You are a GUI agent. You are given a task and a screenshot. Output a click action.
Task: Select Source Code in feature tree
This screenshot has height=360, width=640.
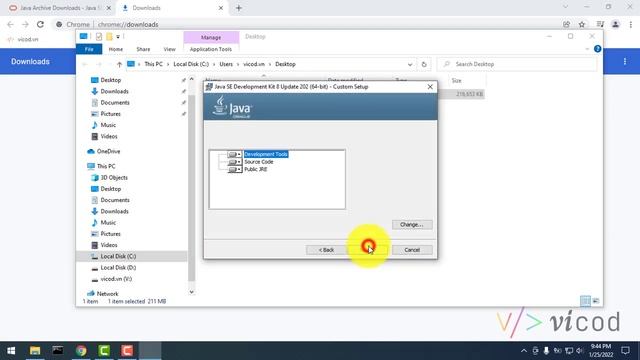[x=259, y=162]
